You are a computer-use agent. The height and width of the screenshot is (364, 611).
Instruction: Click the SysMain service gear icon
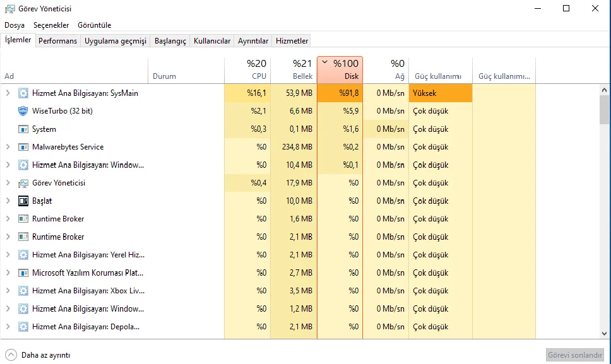pyautogui.click(x=23, y=93)
